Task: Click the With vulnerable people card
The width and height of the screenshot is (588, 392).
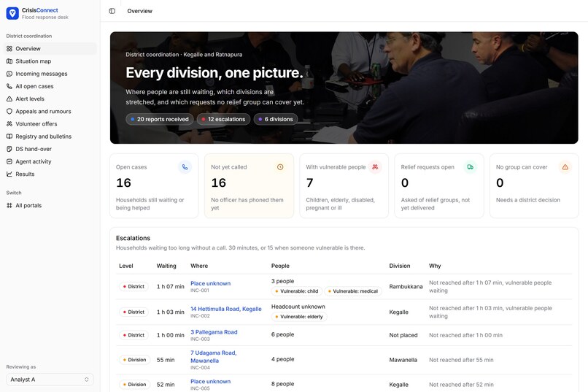Action: pos(344,185)
